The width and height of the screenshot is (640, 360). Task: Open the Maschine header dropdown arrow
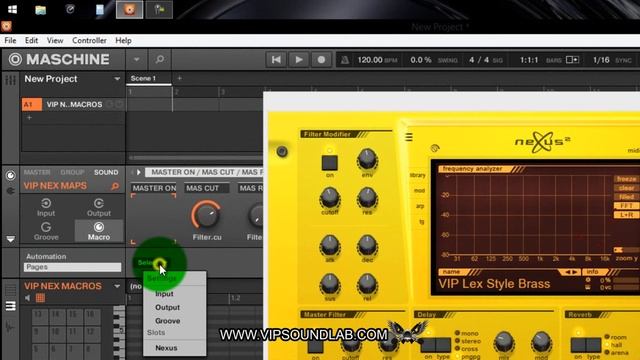click(136, 60)
